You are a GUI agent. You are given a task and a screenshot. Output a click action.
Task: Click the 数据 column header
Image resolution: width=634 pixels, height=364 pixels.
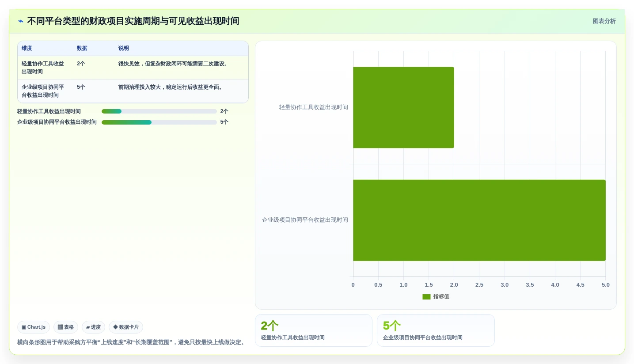point(82,48)
